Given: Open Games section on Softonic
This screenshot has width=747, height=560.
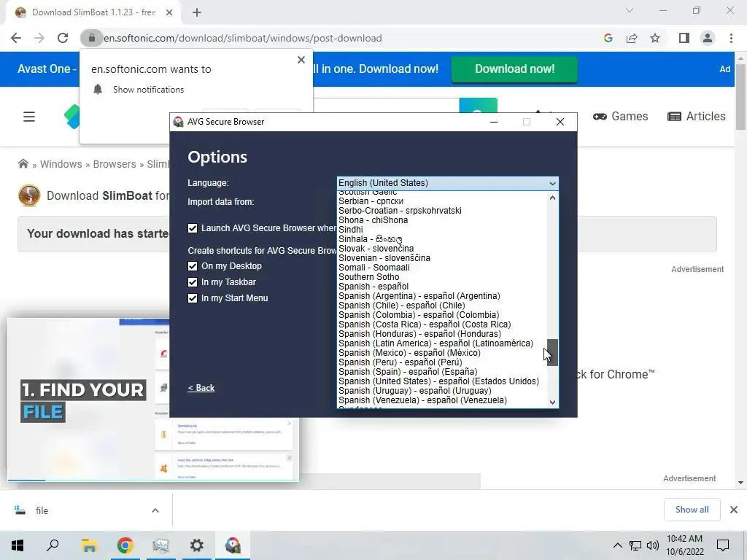Looking at the screenshot, I should coord(621,116).
